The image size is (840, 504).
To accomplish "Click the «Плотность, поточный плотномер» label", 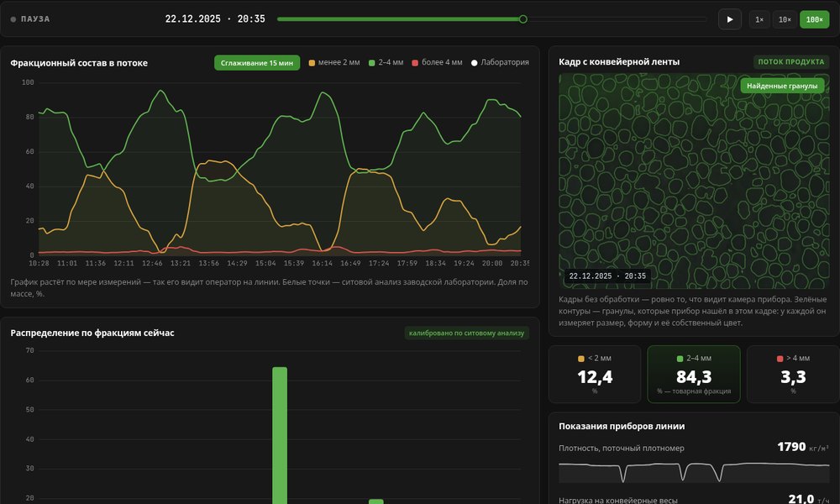I will tap(622, 449).
